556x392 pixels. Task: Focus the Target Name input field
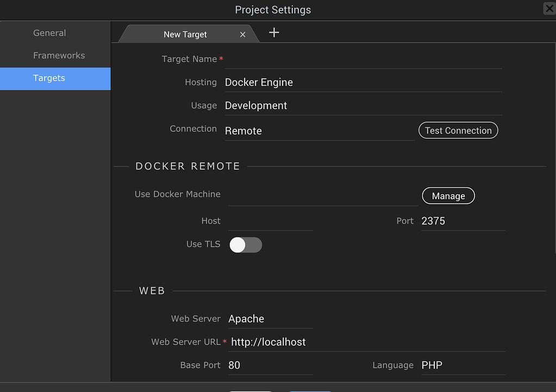point(364,60)
